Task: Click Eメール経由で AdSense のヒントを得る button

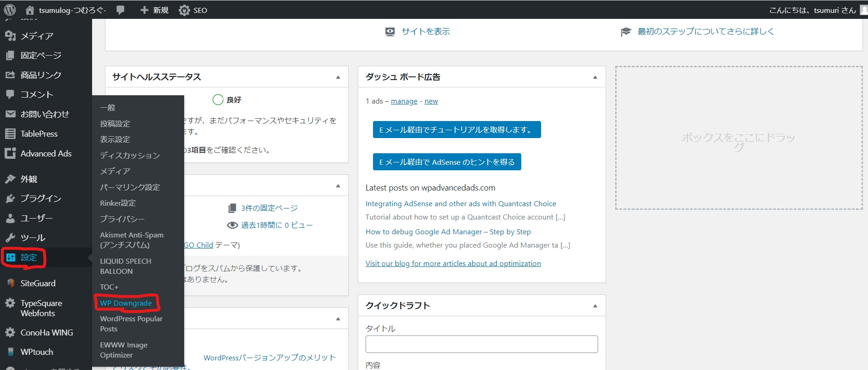Action: [447, 162]
